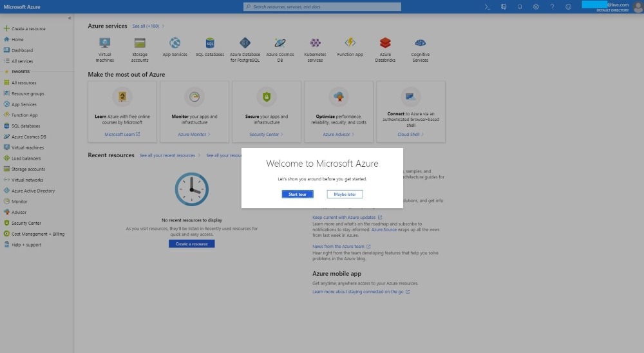
Task: Open Cloud Shell icon in top bar
Action: point(488,6)
